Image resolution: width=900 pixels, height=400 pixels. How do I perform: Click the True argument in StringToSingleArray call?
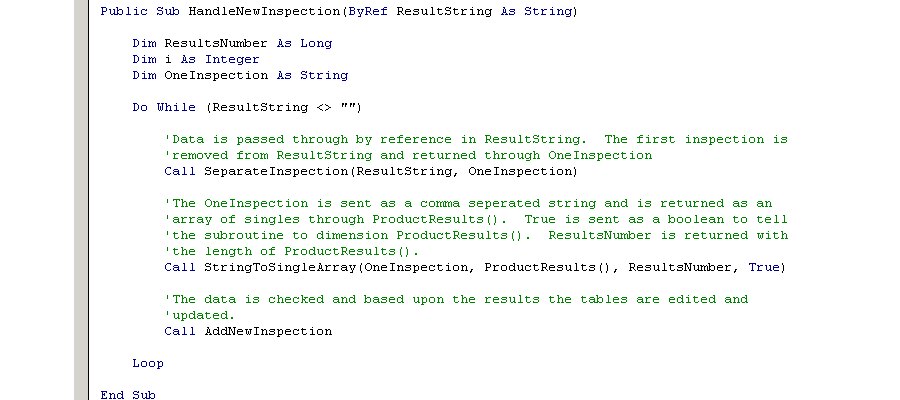tap(764, 267)
